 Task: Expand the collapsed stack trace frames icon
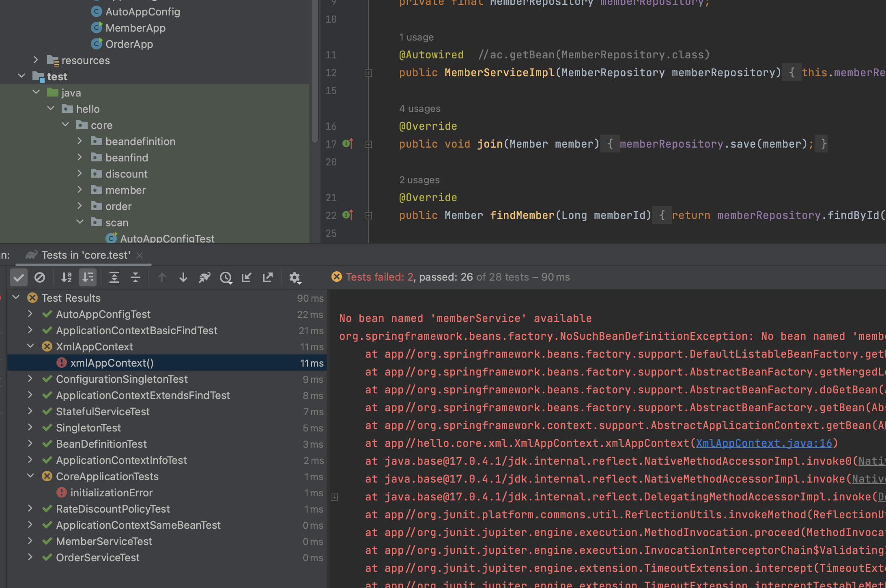(334, 497)
